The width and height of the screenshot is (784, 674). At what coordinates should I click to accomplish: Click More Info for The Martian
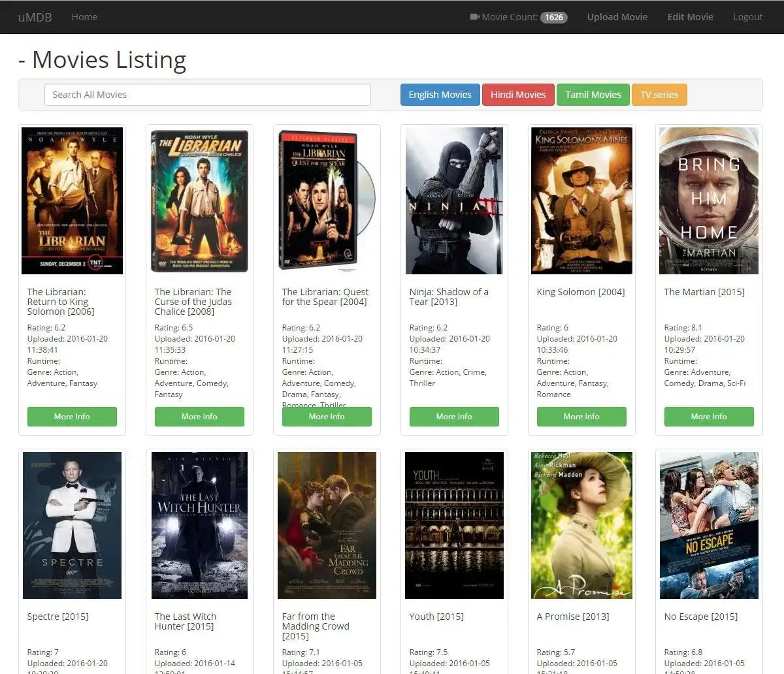[709, 417]
